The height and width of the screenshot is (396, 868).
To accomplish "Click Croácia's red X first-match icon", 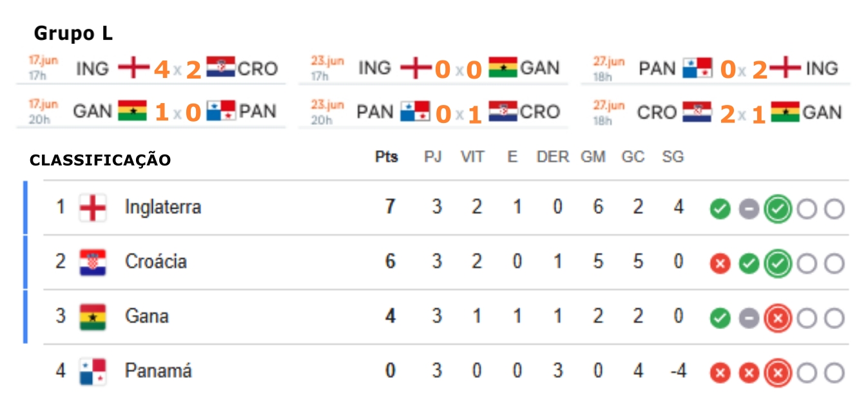I will (x=720, y=263).
